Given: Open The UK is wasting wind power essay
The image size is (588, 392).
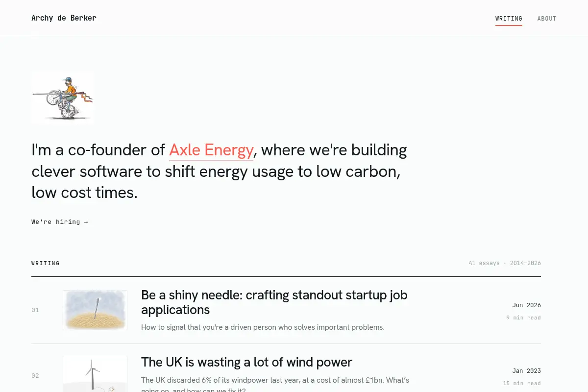Looking at the screenshot, I should point(246,362).
